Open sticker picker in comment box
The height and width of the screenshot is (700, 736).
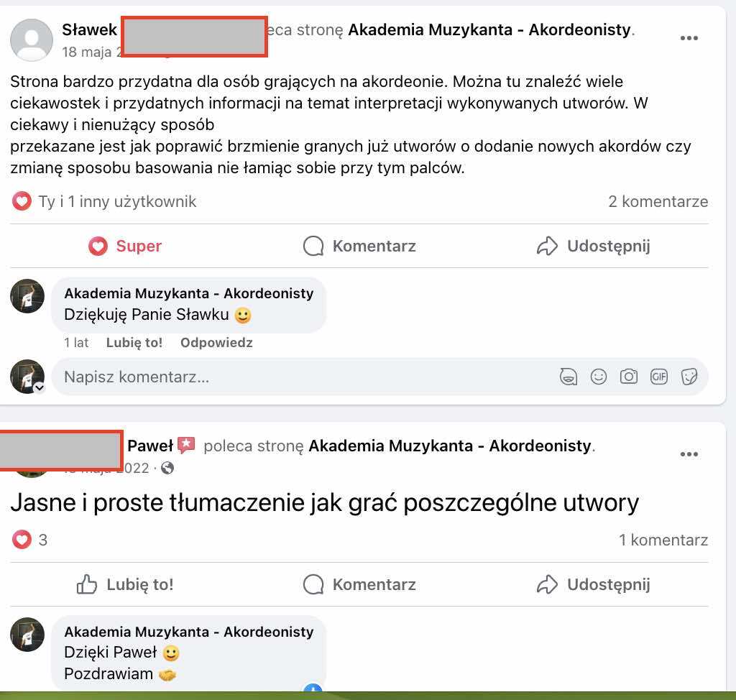689,377
